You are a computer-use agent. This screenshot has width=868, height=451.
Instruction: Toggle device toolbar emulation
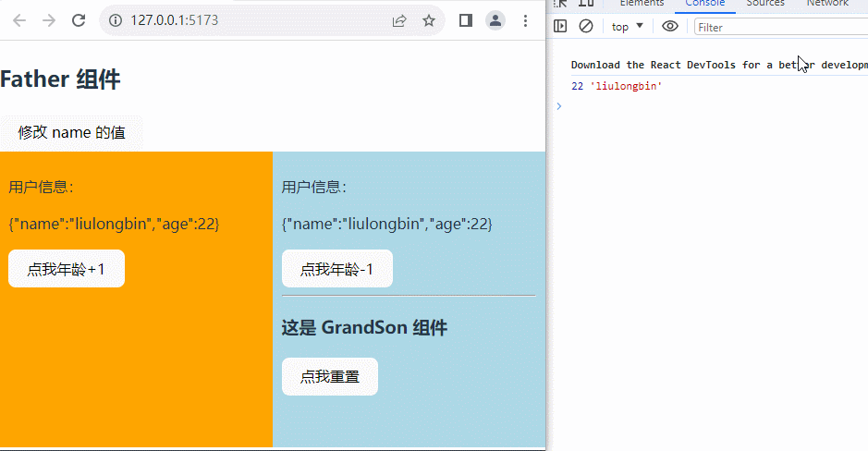(x=585, y=4)
